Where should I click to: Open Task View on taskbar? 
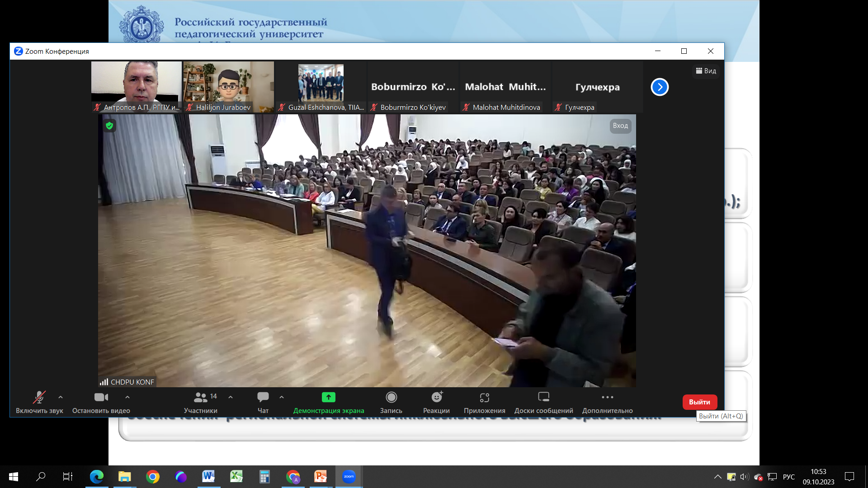point(68,476)
